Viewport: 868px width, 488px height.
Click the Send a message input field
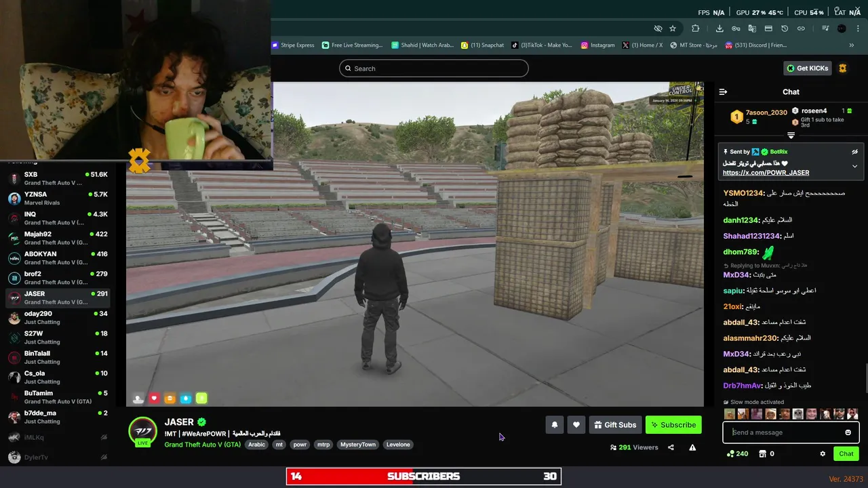tap(791, 432)
